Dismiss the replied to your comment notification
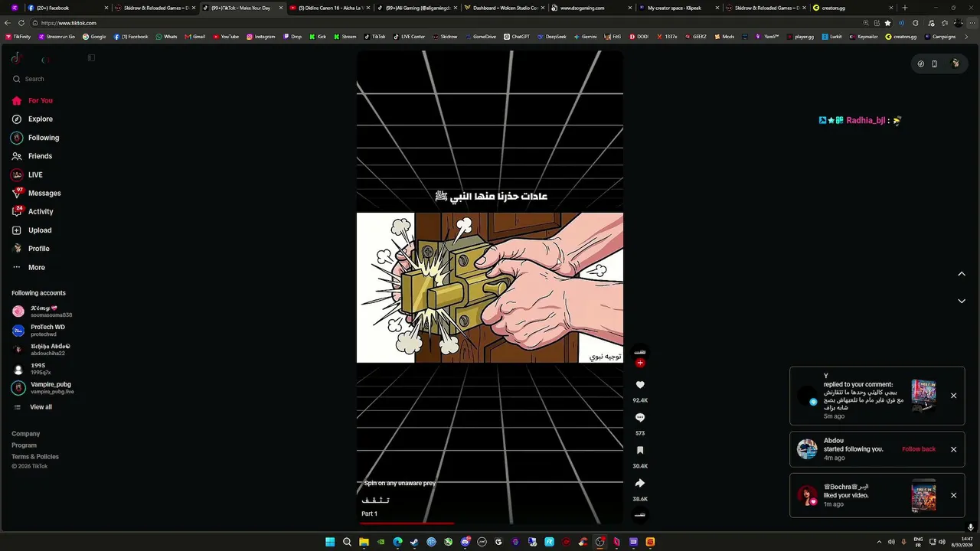 953,396
